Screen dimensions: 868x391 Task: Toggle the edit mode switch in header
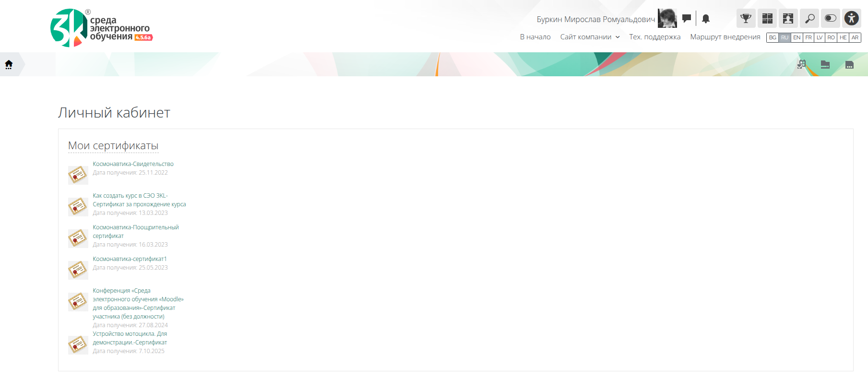point(830,19)
